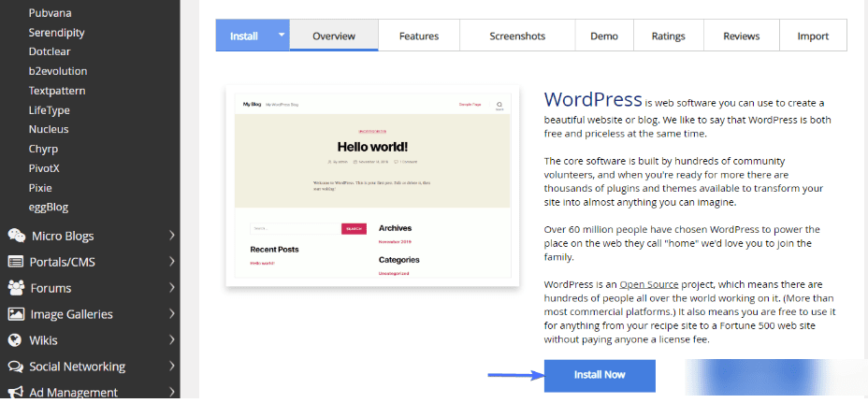Viewport: 868px width, 403px height.
Task: Click the Install Now button
Action: 600,375
